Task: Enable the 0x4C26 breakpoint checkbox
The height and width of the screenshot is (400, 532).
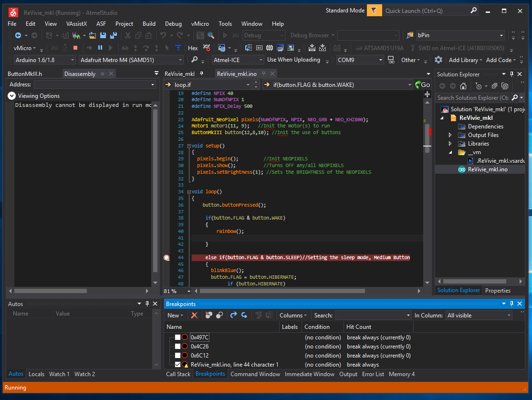Action: point(177,347)
